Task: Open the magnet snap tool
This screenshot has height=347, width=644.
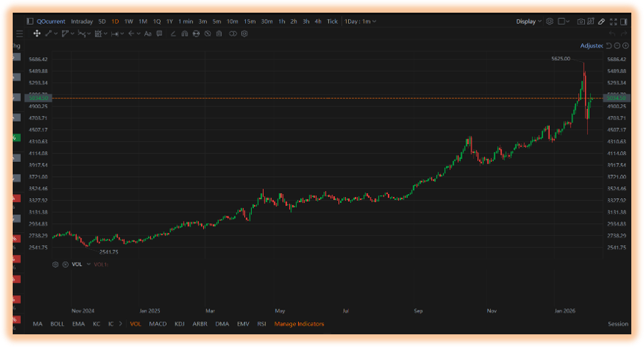Action: [185, 34]
